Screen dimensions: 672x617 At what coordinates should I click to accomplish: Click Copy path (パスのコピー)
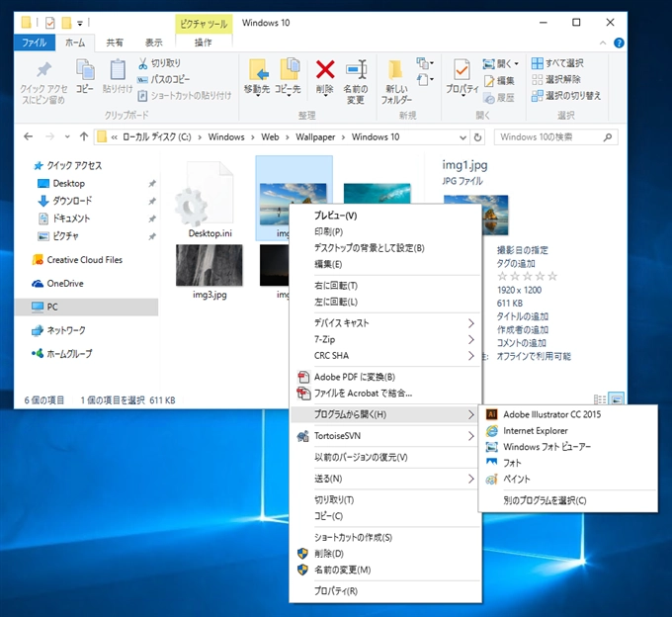[x=164, y=79]
